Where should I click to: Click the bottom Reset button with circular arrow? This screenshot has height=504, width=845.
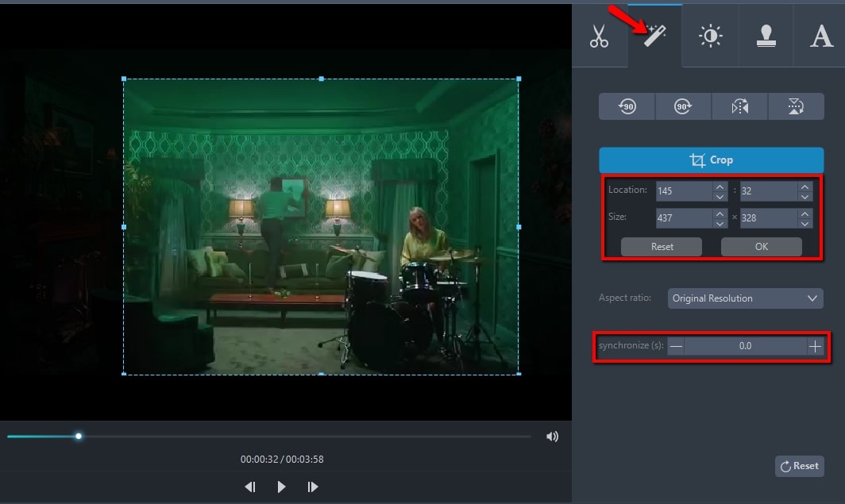point(800,467)
